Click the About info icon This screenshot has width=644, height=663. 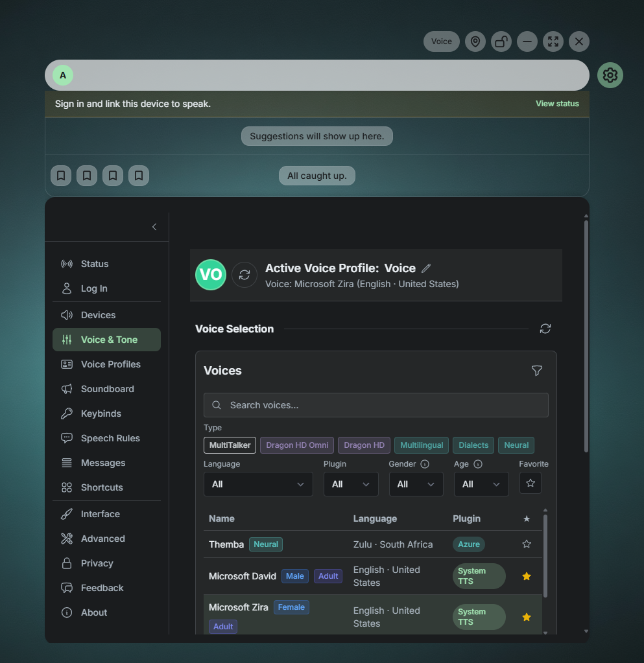[x=66, y=612]
